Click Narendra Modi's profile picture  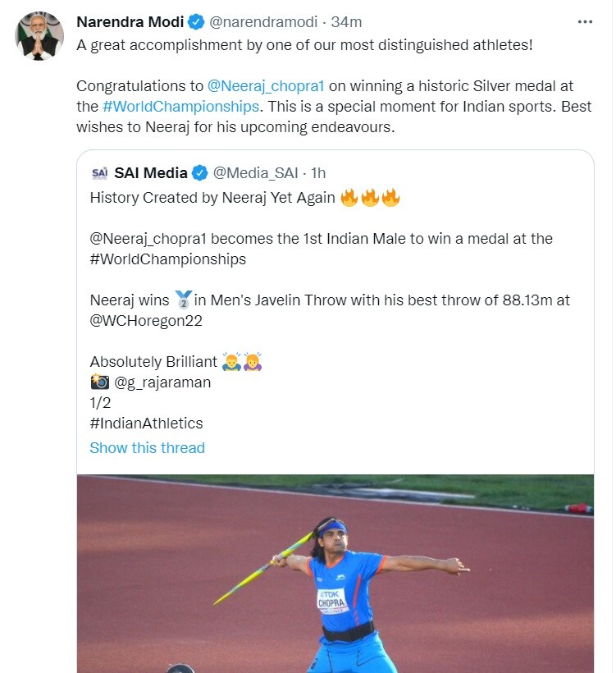point(39,36)
